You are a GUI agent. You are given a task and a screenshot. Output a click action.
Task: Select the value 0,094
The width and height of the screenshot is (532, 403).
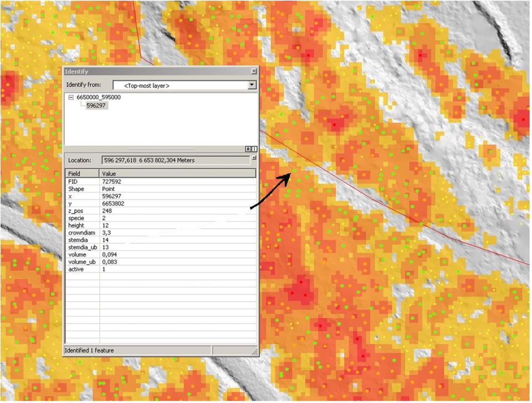coord(109,255)
